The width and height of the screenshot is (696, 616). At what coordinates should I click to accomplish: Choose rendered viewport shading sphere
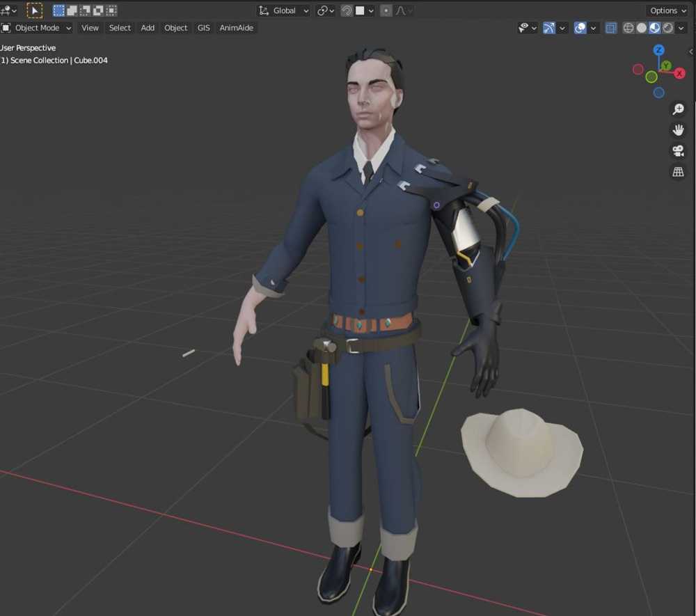click(x=668, y=28)
